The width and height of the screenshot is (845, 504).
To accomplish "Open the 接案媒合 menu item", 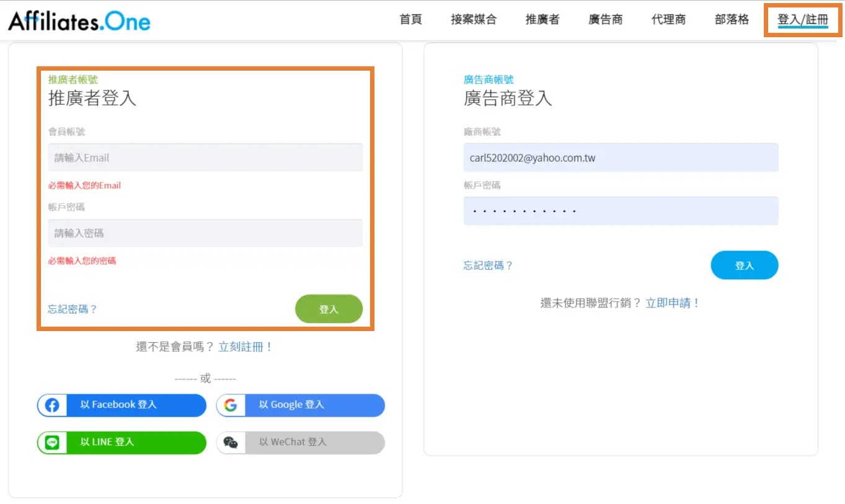I will (x=474, y=20).
